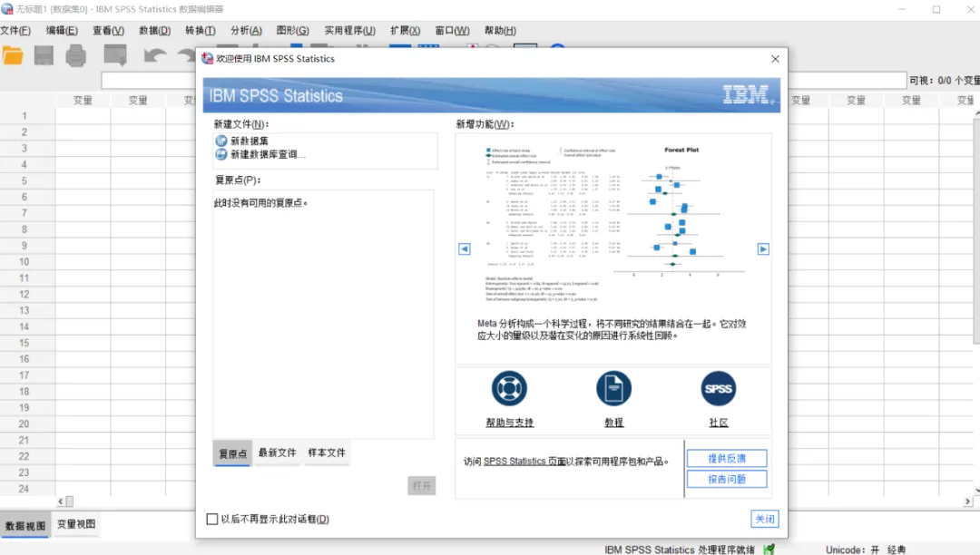980x555 pixels.
Task: Open the Extensions (扩展) menu
Action: [405, 31]
